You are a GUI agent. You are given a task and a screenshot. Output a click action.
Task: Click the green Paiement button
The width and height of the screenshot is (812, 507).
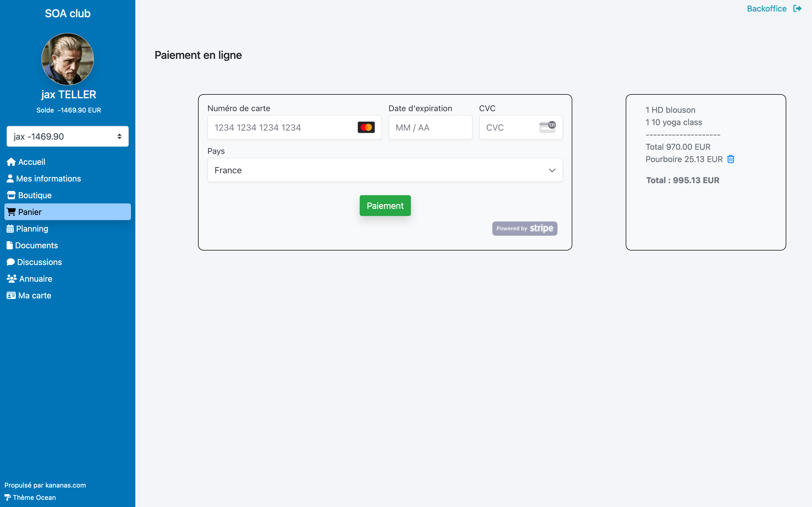pyautogui.click(x=385, y=206)
